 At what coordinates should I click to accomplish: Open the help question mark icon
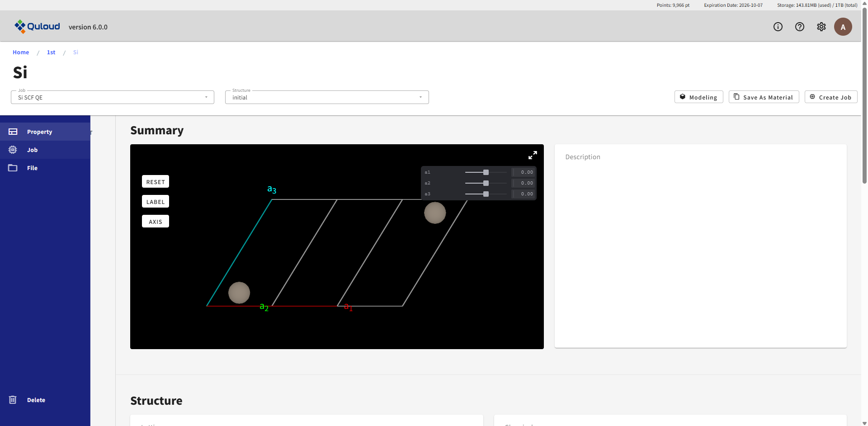click(799, 27)
